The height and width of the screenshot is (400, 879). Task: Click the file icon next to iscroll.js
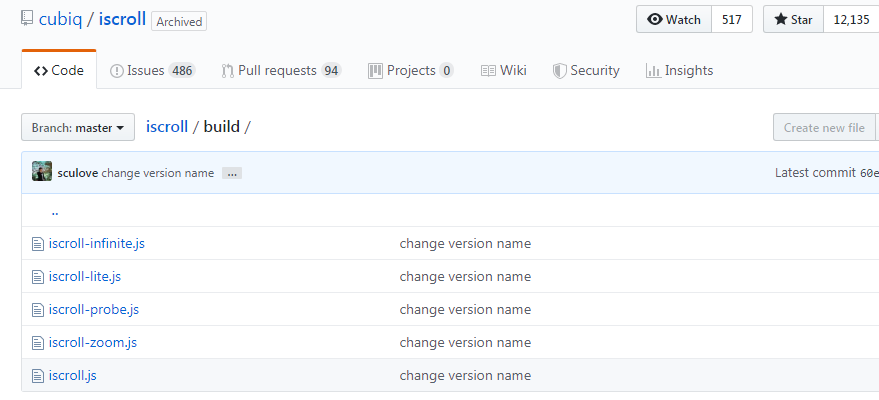(x=38, y=376)
